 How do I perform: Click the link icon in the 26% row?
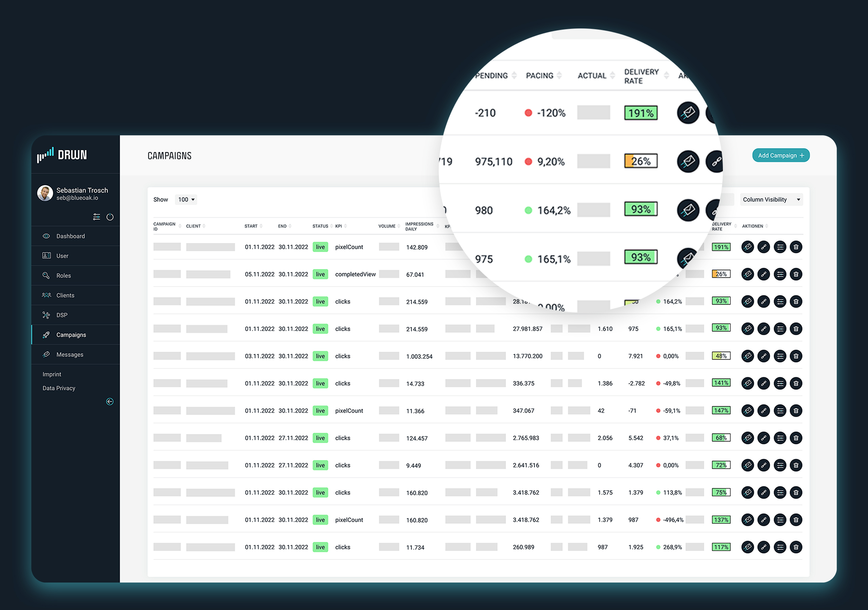(x=764, y=274)
